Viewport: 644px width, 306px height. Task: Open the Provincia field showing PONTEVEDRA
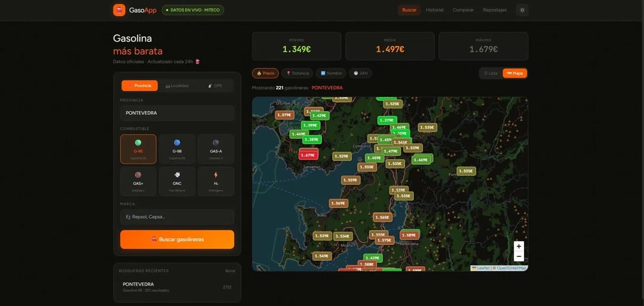tap(177, 113)
